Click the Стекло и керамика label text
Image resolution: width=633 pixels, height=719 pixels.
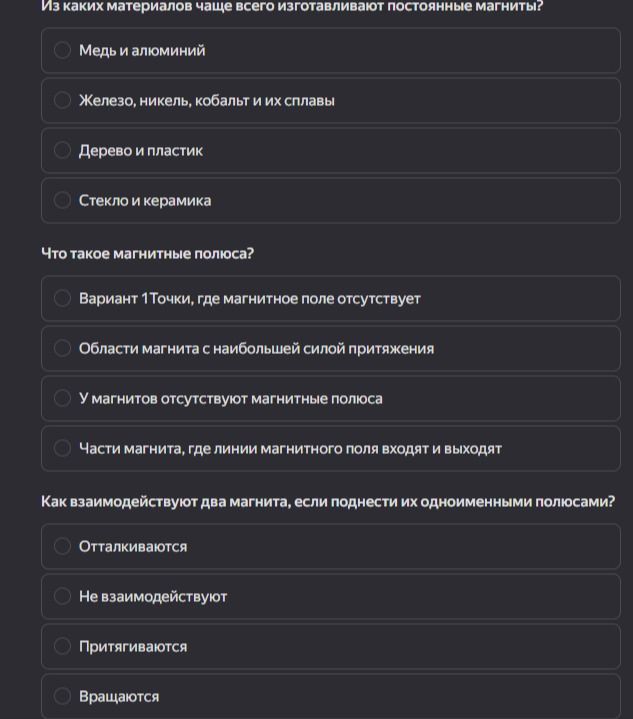[145, 200]
